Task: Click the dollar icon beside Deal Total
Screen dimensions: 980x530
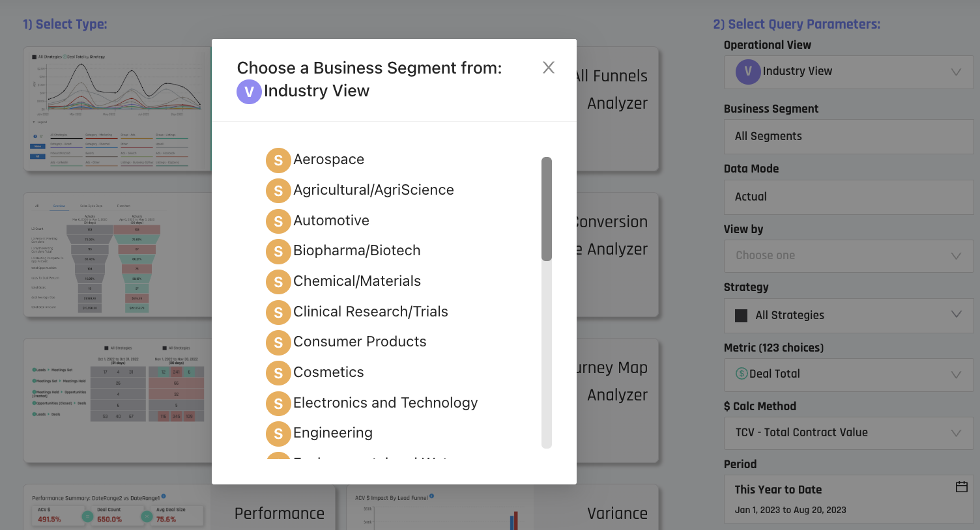Action: (742, 374)
